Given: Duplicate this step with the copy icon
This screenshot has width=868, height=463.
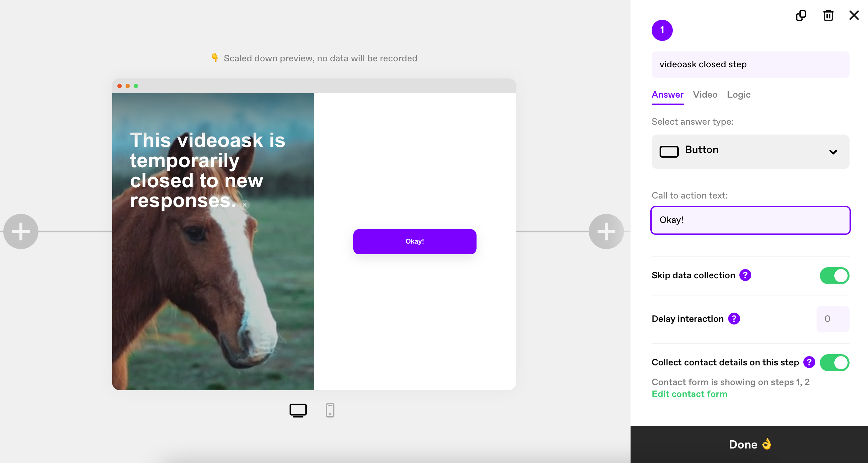Looking at the screenshot, I should point(801,15).
